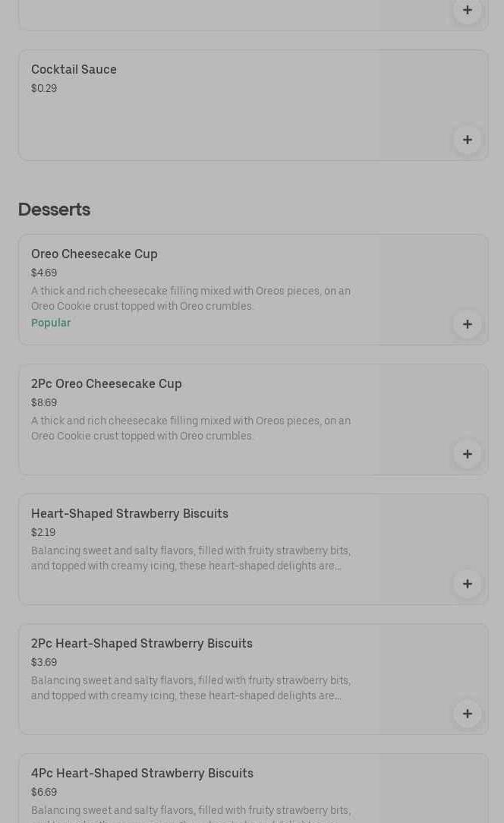This screenshot has width=504, height=823.
Task: Open the Oreo Cheesecake Cup item title
Action: pos(94,254)
